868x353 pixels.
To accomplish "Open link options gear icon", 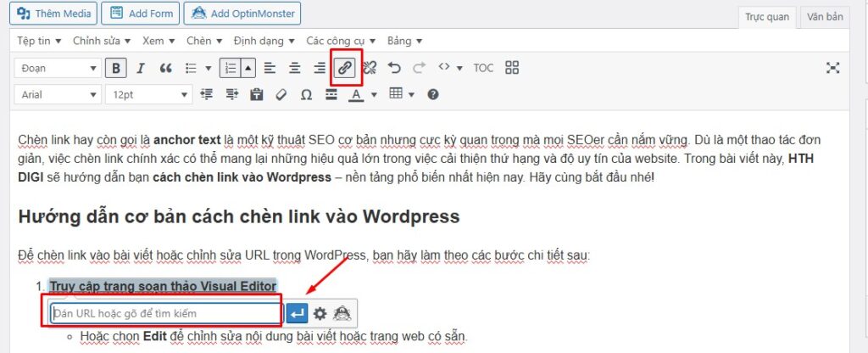I will pyautogui.click(x=320, y=313).
